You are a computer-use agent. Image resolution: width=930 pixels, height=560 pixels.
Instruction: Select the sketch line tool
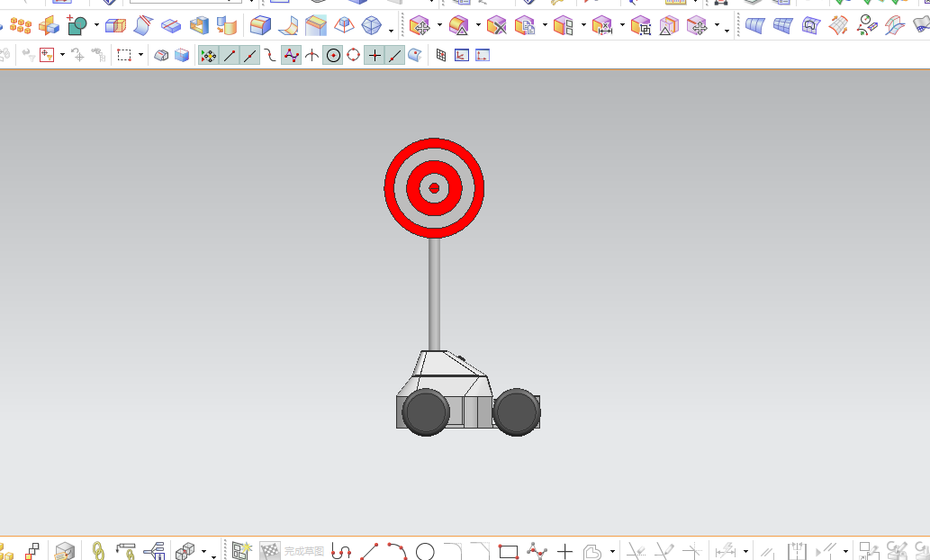point(369,552)
